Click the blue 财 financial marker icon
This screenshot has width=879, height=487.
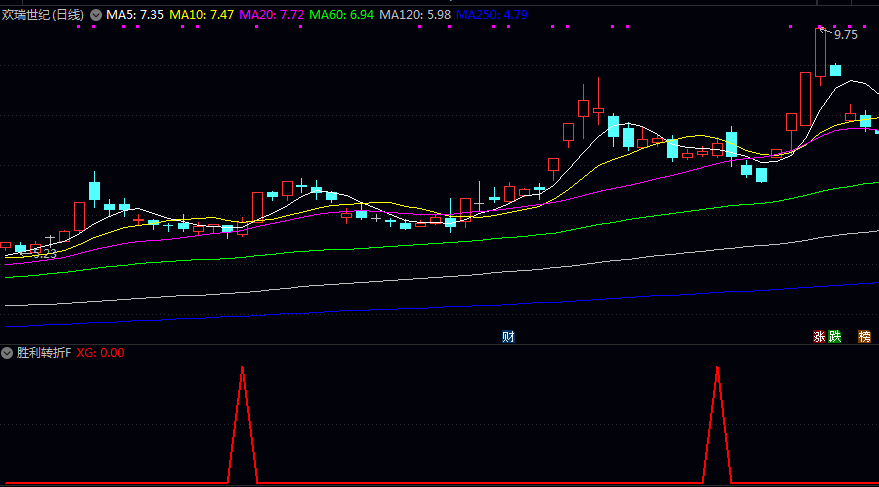tap(508, 337)
